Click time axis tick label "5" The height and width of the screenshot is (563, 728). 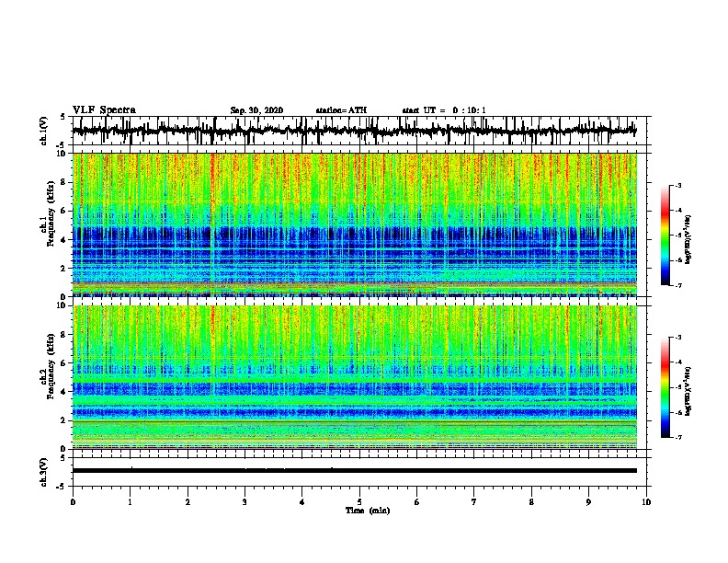359,502
